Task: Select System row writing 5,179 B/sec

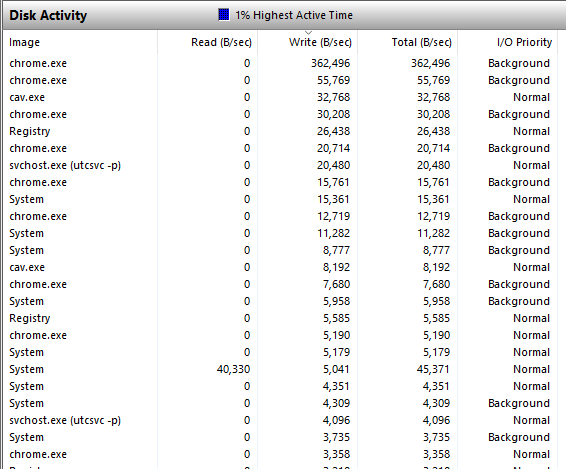Action: [x=280, y=352]
